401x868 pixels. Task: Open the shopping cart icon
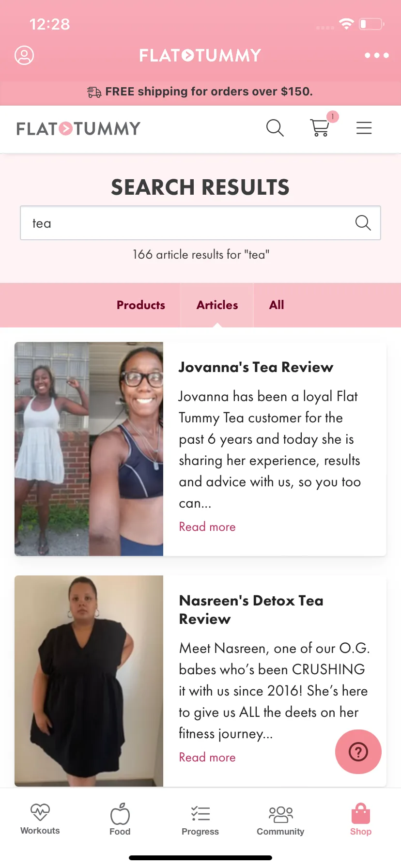point(320,127)
